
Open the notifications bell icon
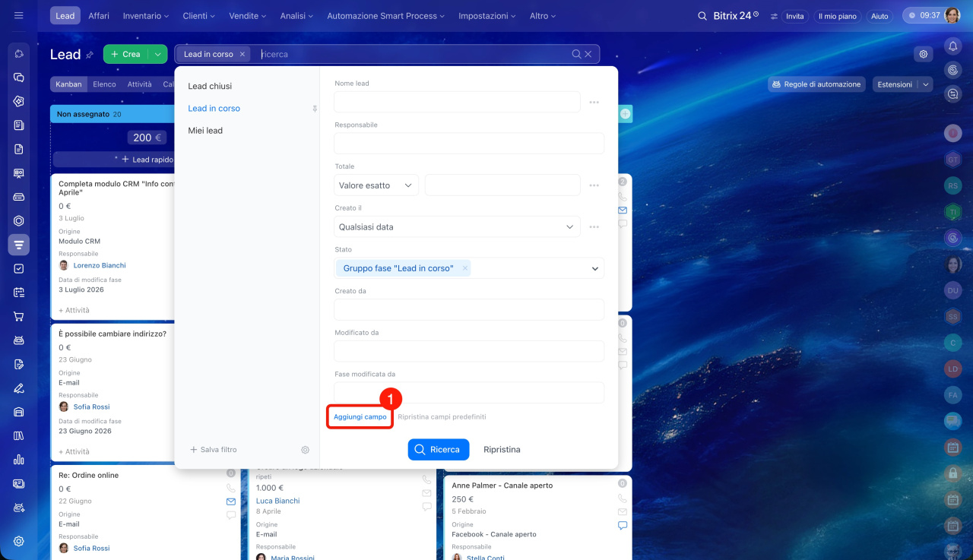952,46
